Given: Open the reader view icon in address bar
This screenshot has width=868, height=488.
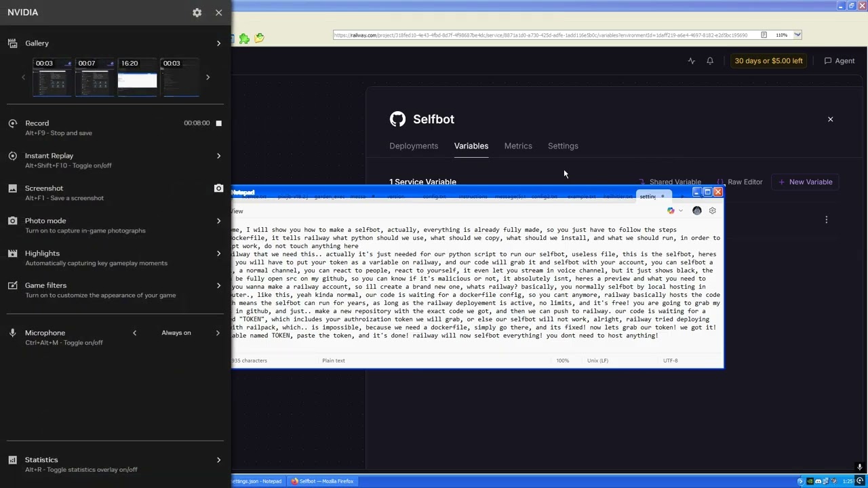Looking at the screenshot, I should point(764,35).
